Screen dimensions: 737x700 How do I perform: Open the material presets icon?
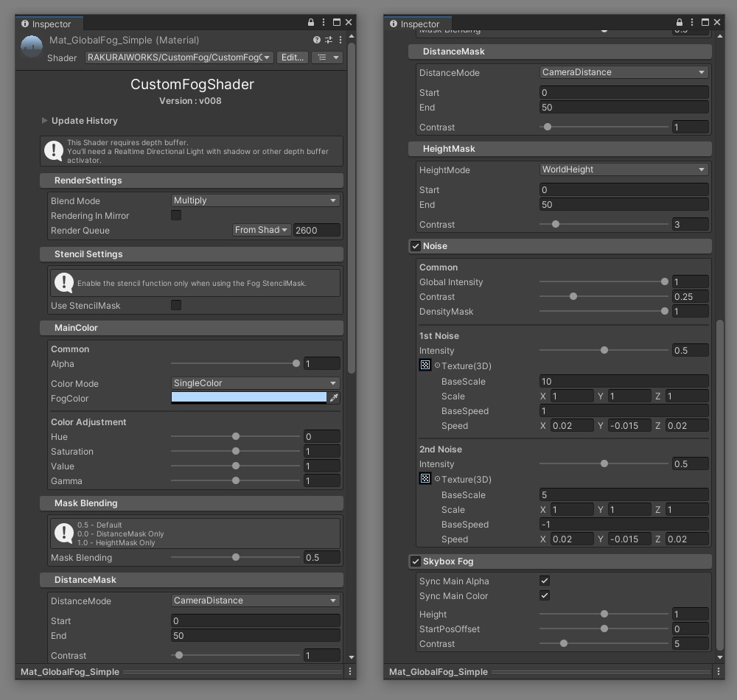tap(329, 40)
